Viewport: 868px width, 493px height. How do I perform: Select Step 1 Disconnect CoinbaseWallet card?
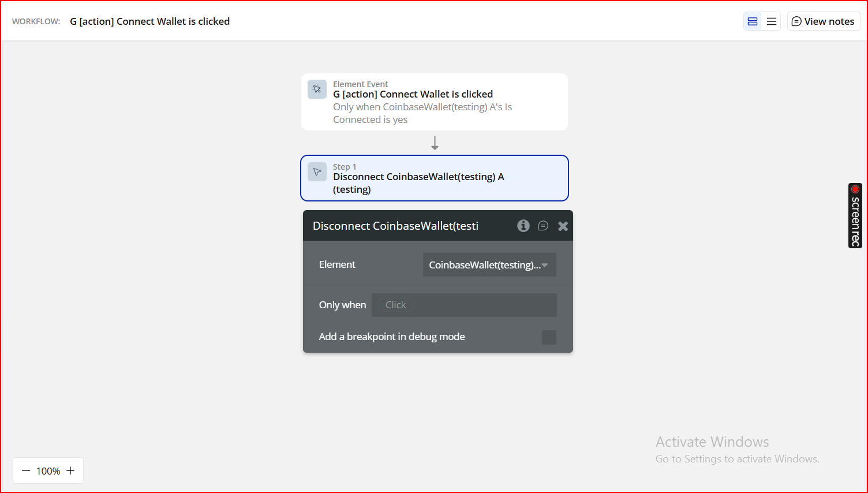click(435, 178)
